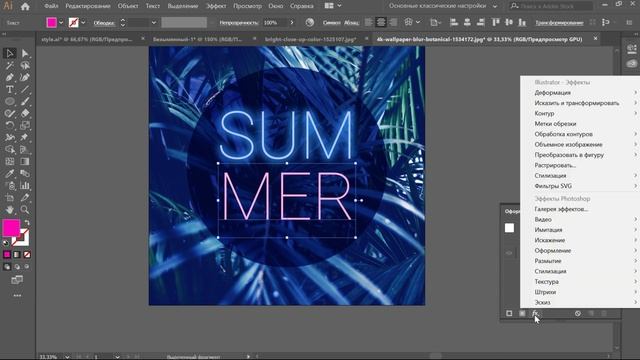Toggle visibility eye in Appearance panel
The height and width of the screenshot is (360, 640).
pyautogui.click(x=509, y=253)
